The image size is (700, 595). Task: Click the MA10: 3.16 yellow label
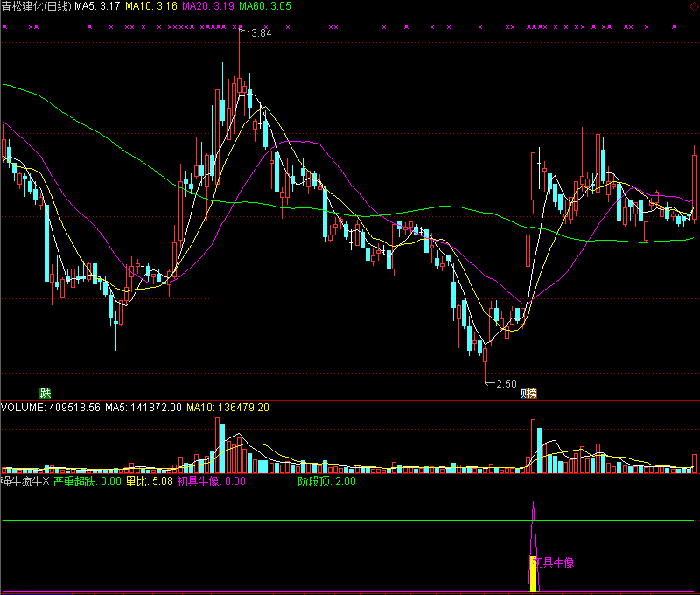point(150,6)
